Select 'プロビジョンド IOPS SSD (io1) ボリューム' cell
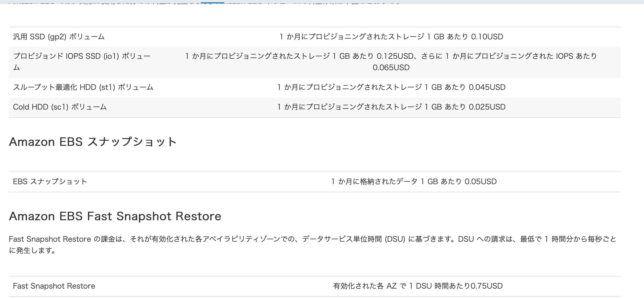Viewport: 644px width, 299px height. [x=82, y=62]
